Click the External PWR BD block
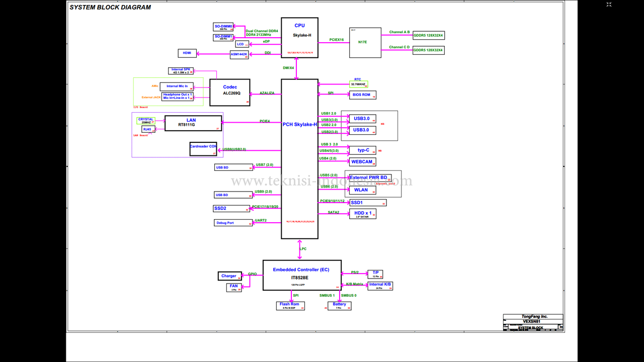Screen dimensions: 644x362 coord(370,178)
